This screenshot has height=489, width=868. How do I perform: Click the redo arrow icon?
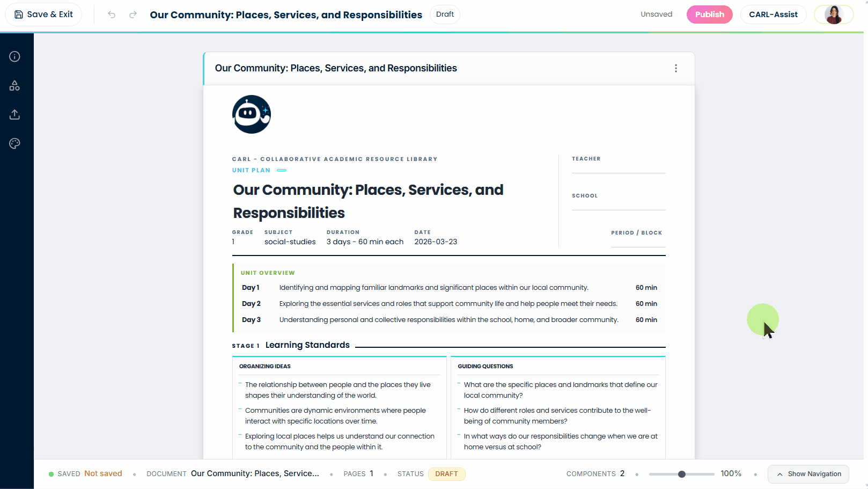point(133,14)
